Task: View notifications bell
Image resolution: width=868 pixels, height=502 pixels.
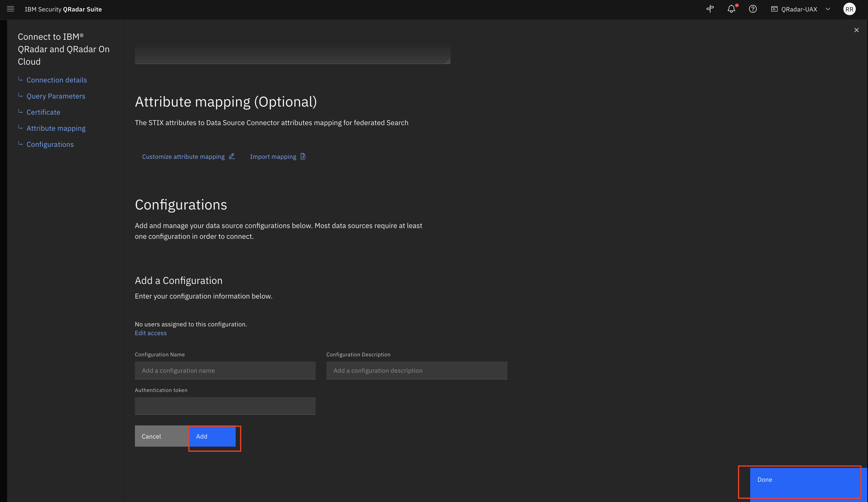Action: [731, 9]
